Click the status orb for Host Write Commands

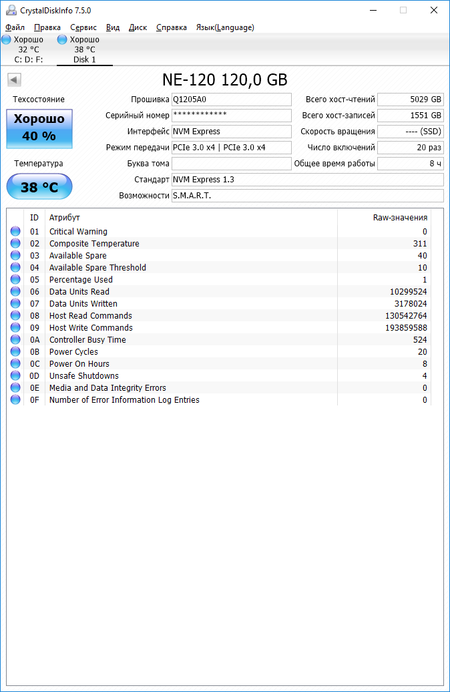point(15,327)
